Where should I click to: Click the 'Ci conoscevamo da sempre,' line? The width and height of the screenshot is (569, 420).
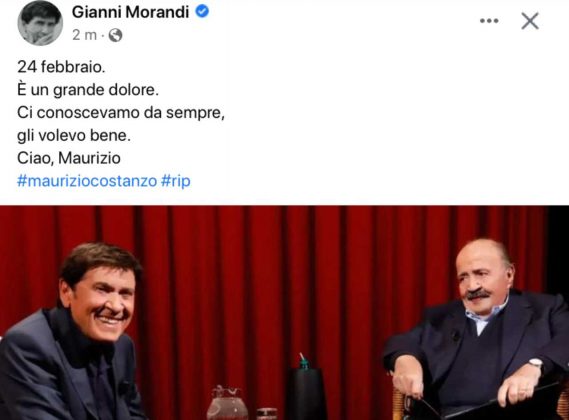121,113
